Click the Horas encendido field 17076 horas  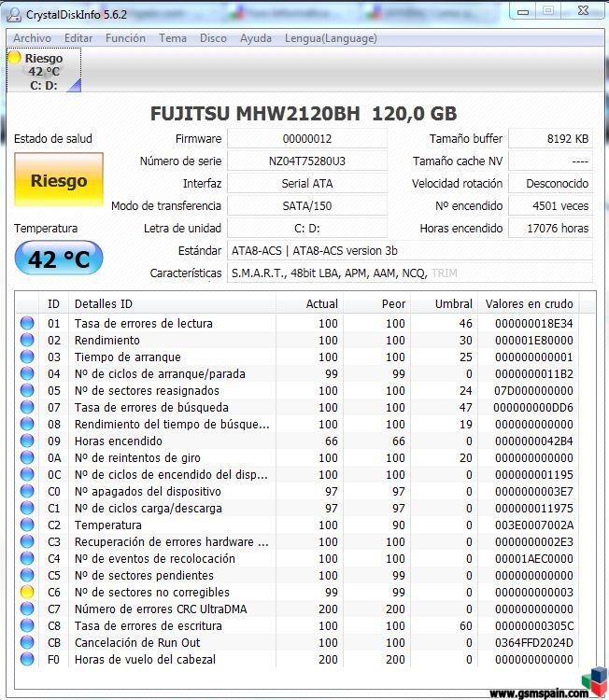pos(550,228)
